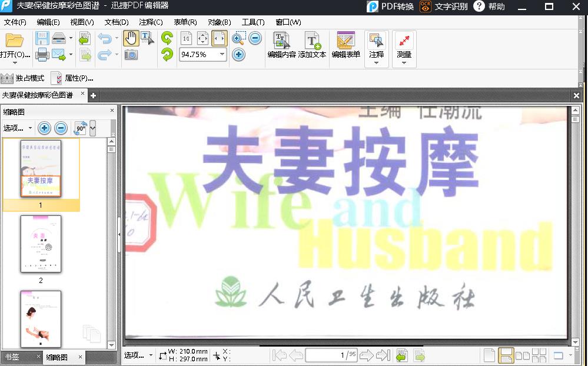Screen dimensions: 588x366
Task: Save the document with the floppy disk icon
Action: (42, 38)
